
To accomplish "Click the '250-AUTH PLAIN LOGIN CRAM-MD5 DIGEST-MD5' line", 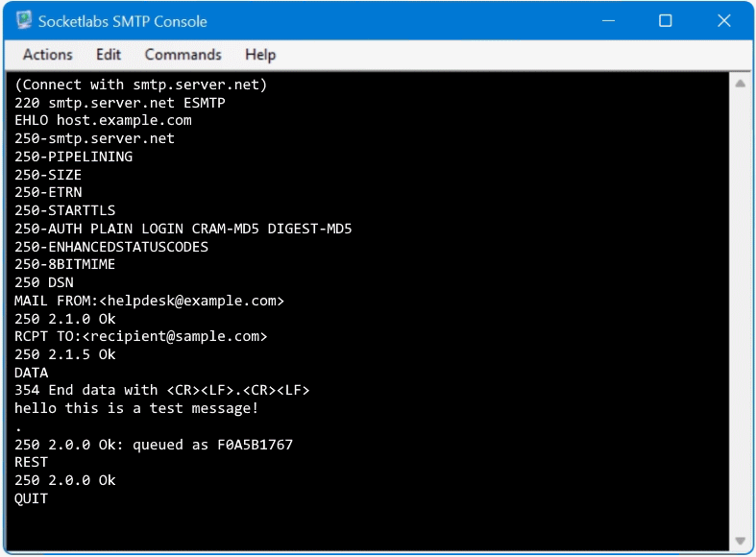I will [x=183, y=229].
